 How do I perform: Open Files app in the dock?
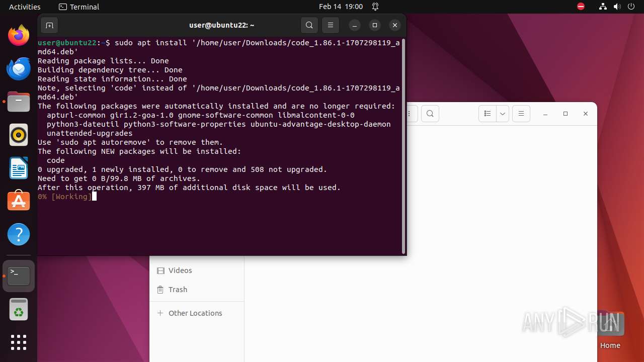[19, 102]
